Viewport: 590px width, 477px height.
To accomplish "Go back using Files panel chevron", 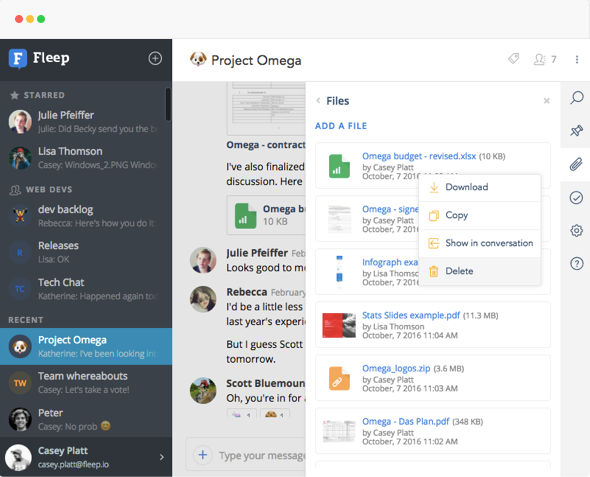I will tap(318, 100).
